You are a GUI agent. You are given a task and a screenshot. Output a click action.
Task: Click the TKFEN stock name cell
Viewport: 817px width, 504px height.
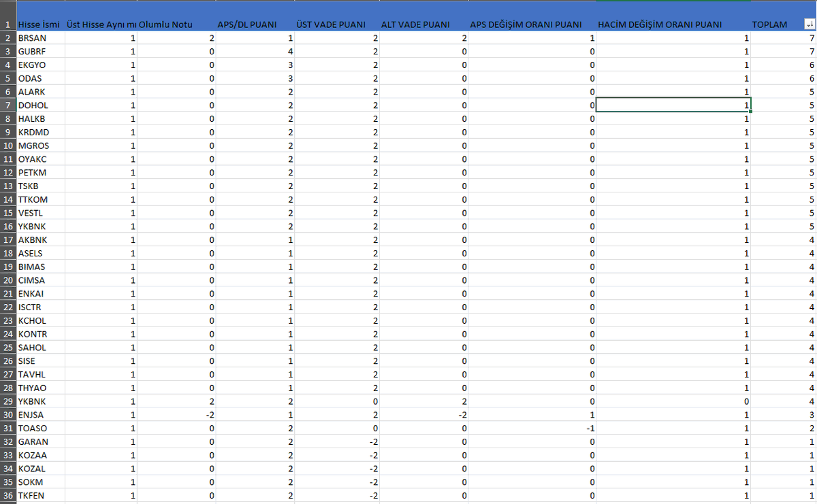point(39,495)
